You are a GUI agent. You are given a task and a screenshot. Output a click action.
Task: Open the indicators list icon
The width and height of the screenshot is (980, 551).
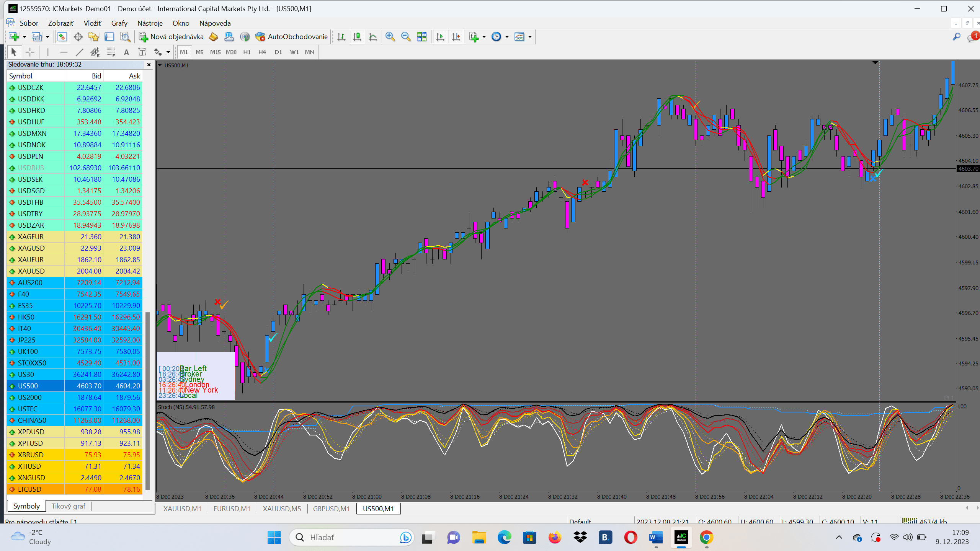click(x=474, y=37)
